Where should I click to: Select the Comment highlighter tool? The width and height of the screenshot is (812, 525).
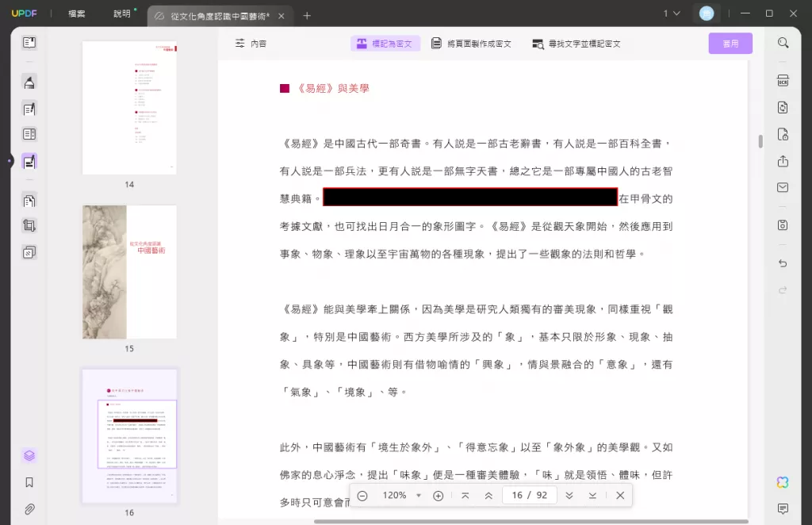click(29, 82)
